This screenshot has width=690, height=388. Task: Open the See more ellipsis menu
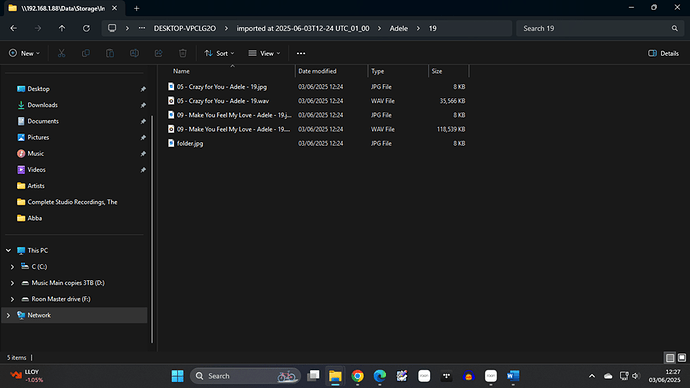301,53
